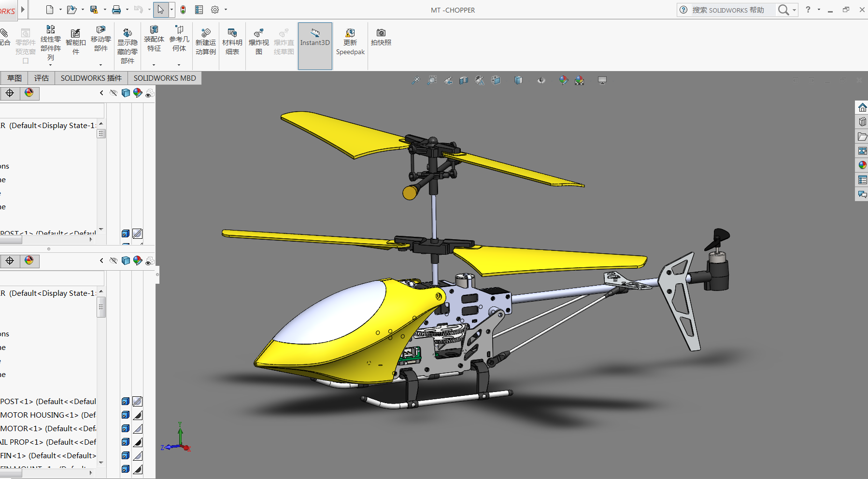Open Appearances tab in right task pane
Image resolution: width=868 pixels, height=479 pixels.
pos(862,165)
